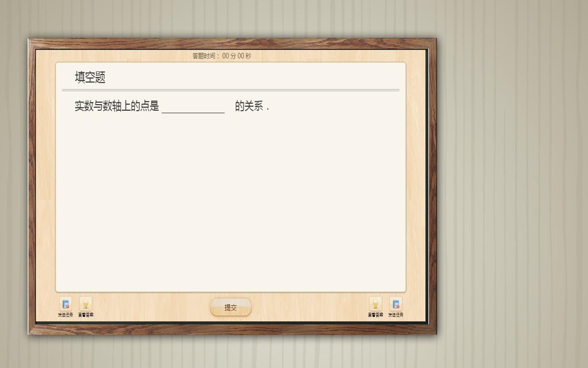Click the right-side 发送任务 icon

click(x=396, y=304)
